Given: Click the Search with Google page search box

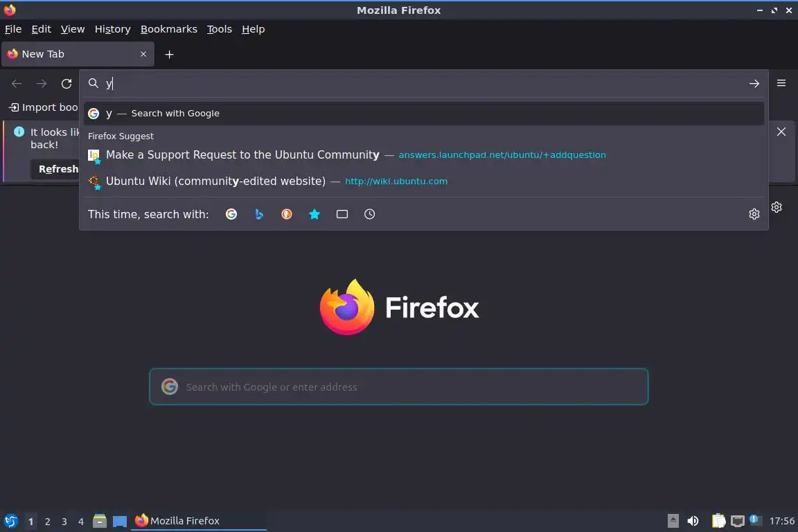Looking at the screenshot, I should (399, 387).
